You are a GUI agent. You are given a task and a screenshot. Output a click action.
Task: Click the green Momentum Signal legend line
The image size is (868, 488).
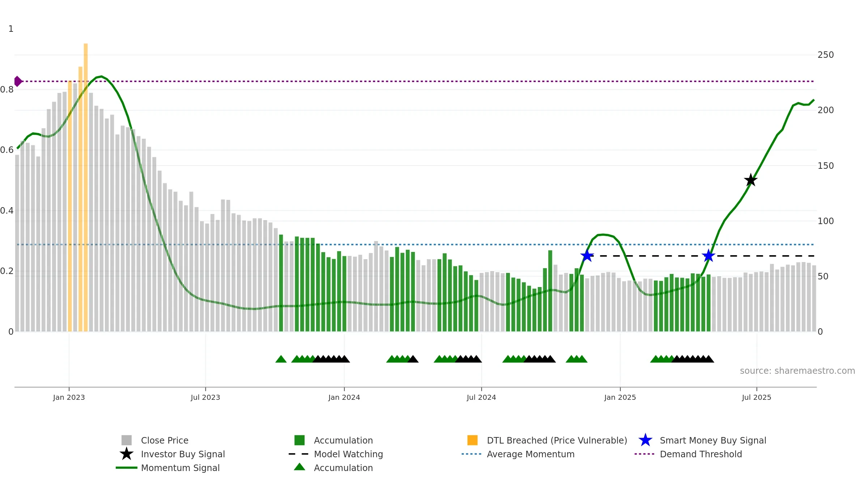[127, 468]
